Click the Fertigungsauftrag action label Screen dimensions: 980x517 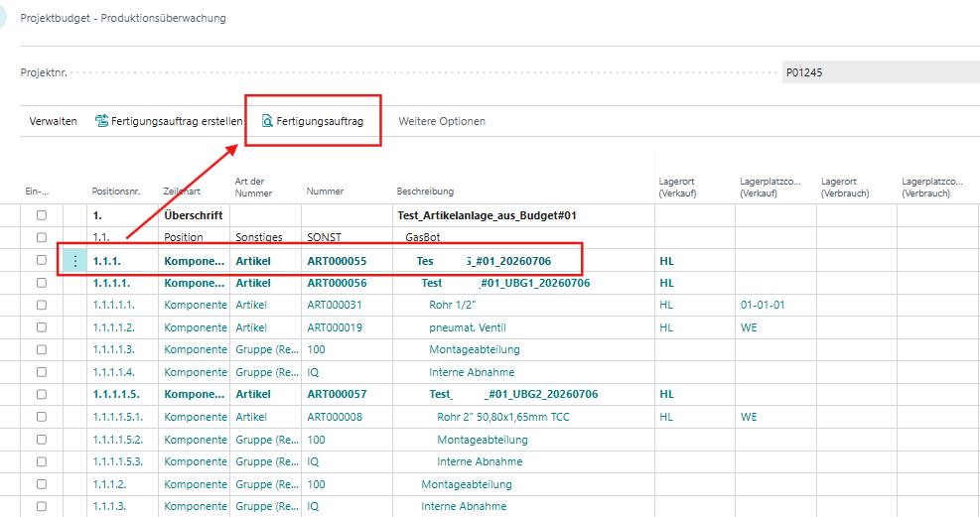[320, 121]
